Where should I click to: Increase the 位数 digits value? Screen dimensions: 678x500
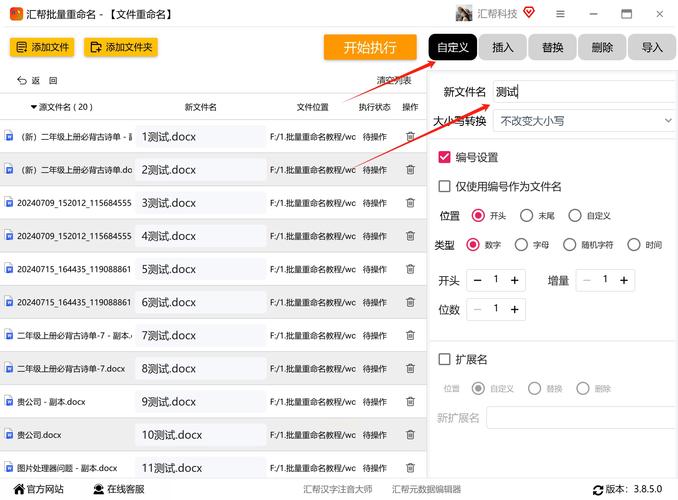[515, 309]
